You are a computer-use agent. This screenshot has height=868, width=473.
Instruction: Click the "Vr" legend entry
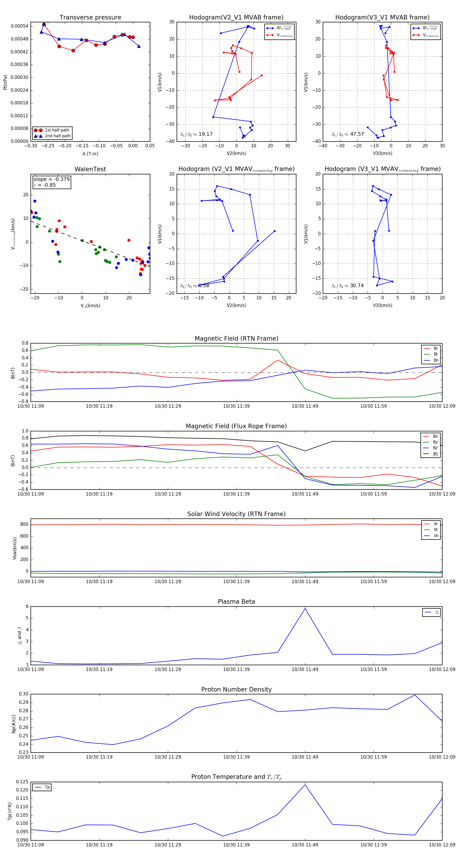pos(431,524)
